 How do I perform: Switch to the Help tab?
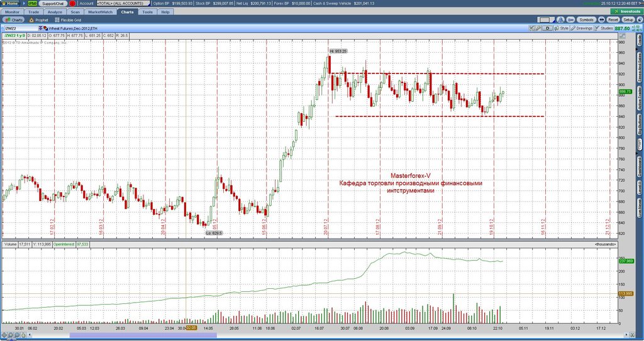click(x=165, y=12)
